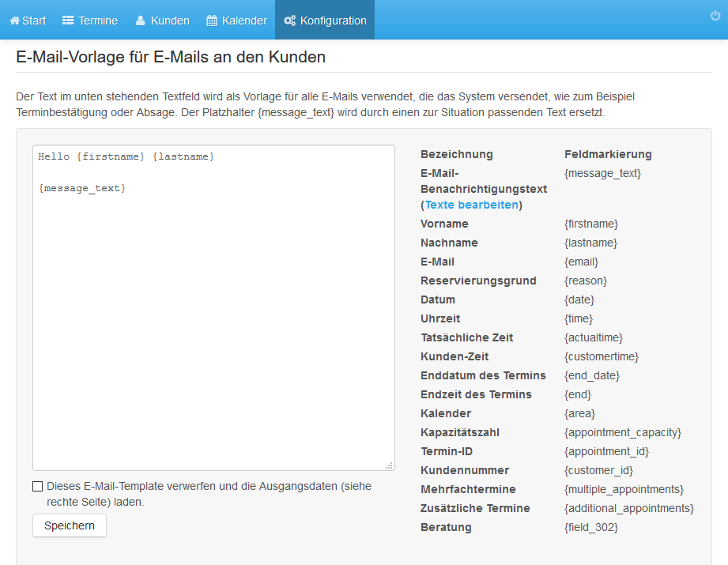Viewport: 728px width, 565px height.
Task: Go to the Start menu label
Action: point(34,21)
